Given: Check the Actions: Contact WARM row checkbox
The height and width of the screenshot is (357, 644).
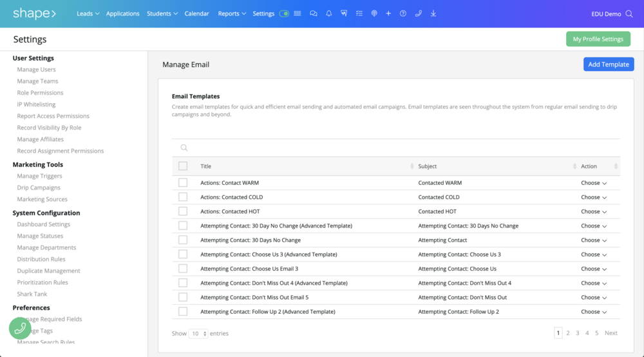Looking at the screenshot, I should (183, 182).
